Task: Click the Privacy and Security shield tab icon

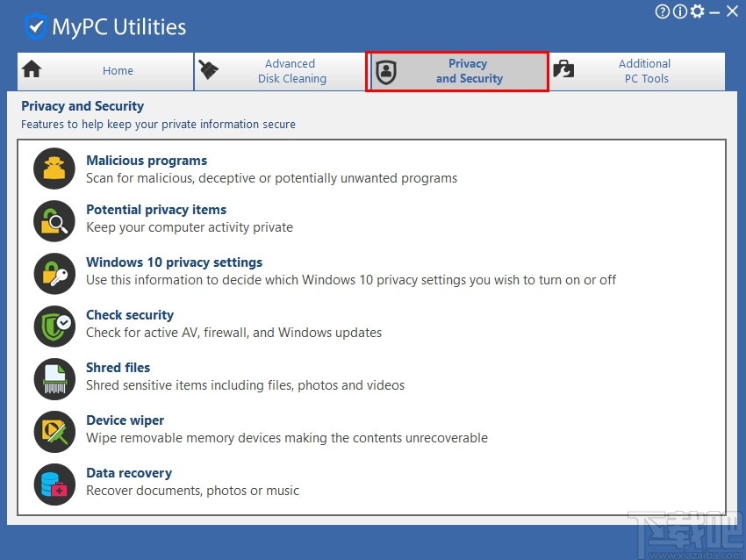Action: point(386,71)
